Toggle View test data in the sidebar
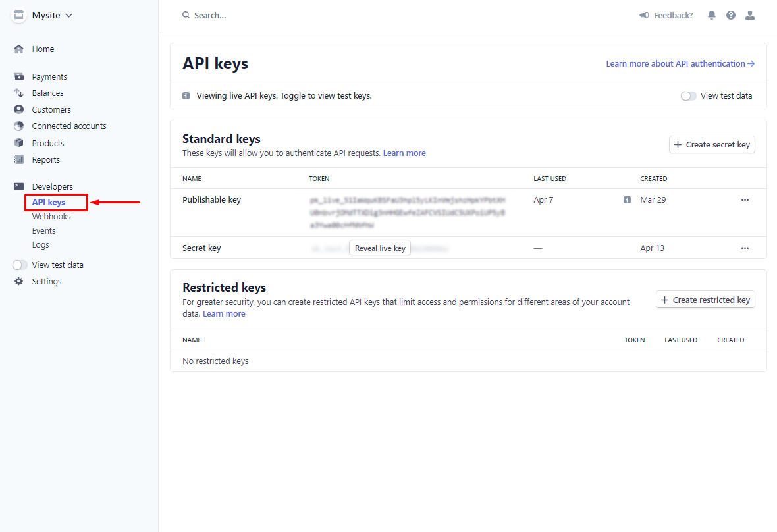This screenshot has height=532, width=777. [x=20, y=265]
